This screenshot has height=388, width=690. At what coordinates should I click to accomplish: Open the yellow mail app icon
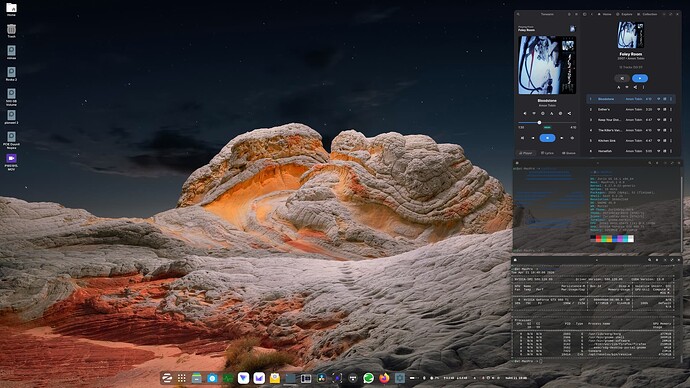[x=275, y=378]
